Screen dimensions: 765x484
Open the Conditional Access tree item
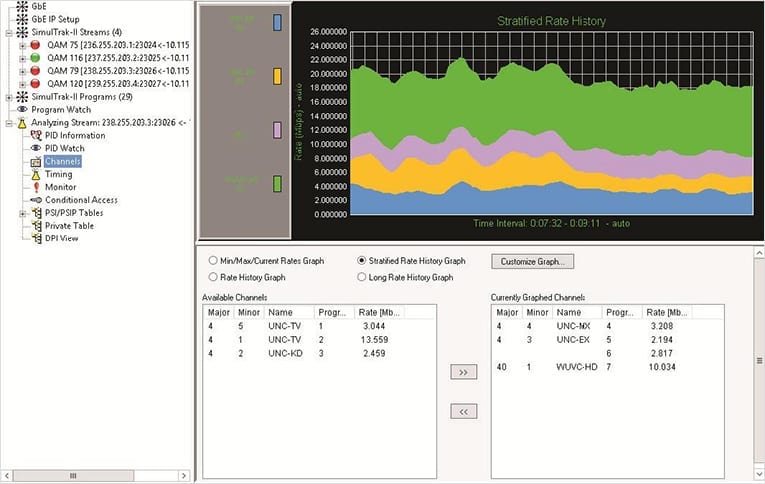click(81, 200)
